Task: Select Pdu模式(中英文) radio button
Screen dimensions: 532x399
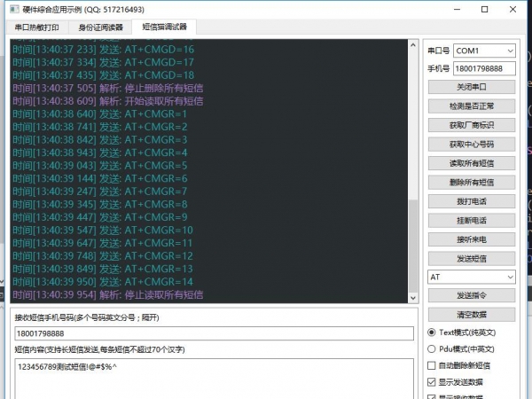Action: tap(432, 348)
